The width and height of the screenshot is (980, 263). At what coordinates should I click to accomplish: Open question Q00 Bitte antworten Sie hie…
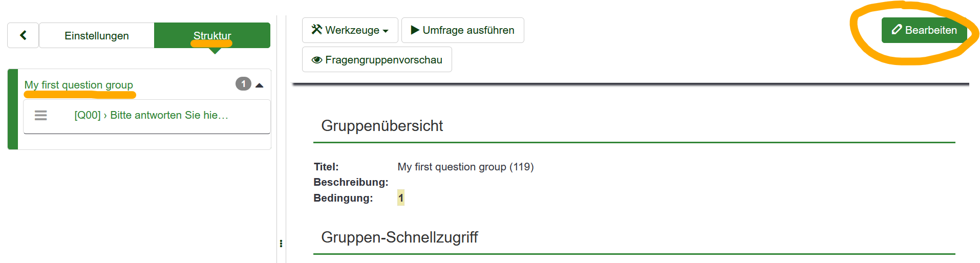point(152,115)
